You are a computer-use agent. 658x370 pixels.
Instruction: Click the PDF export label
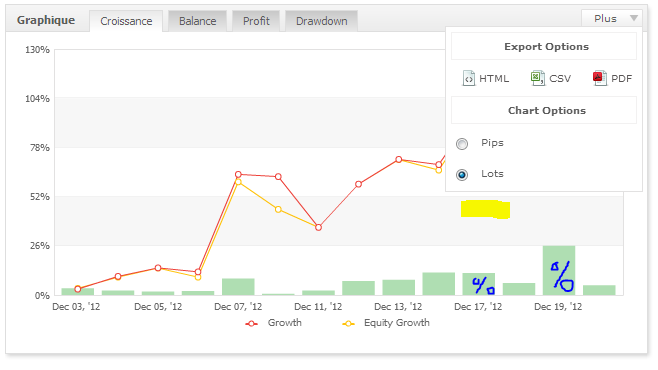tap(621, 79)
